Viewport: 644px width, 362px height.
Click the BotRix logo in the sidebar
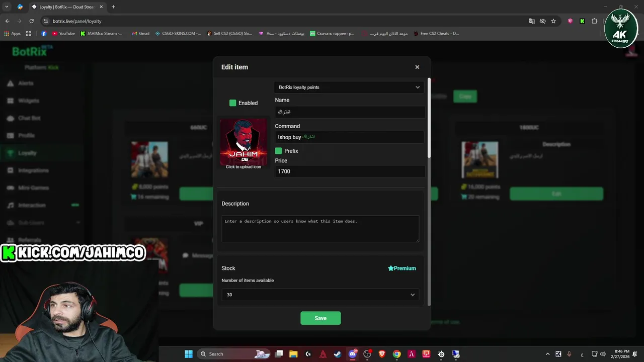(x=32, y=51)
